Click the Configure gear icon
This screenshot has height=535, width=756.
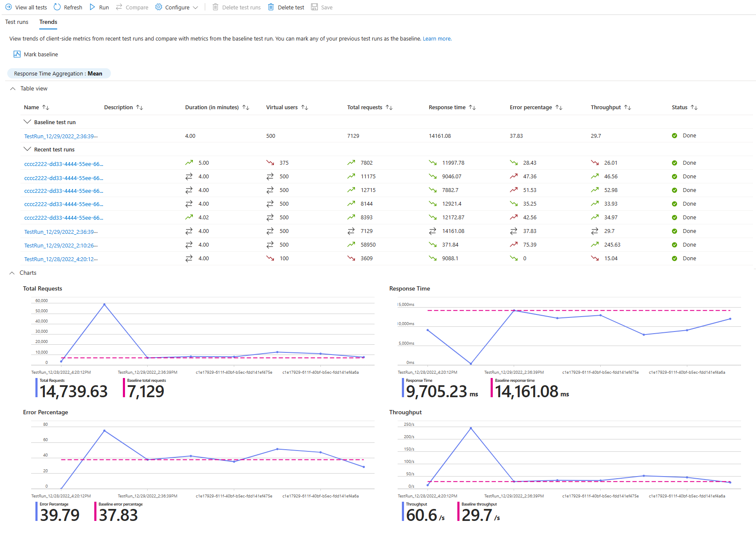(158, 7)
